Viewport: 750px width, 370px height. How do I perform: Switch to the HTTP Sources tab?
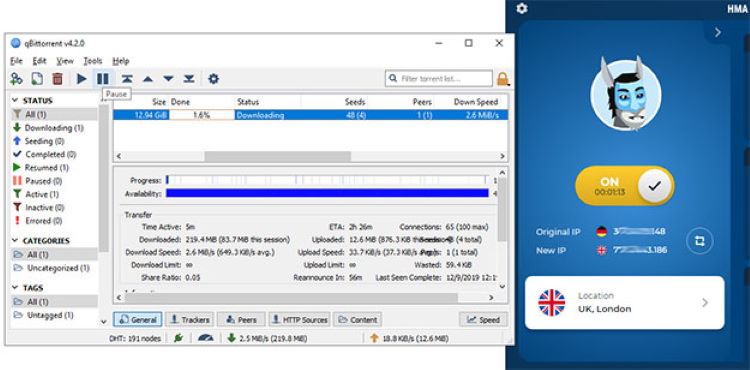point(299,320)
